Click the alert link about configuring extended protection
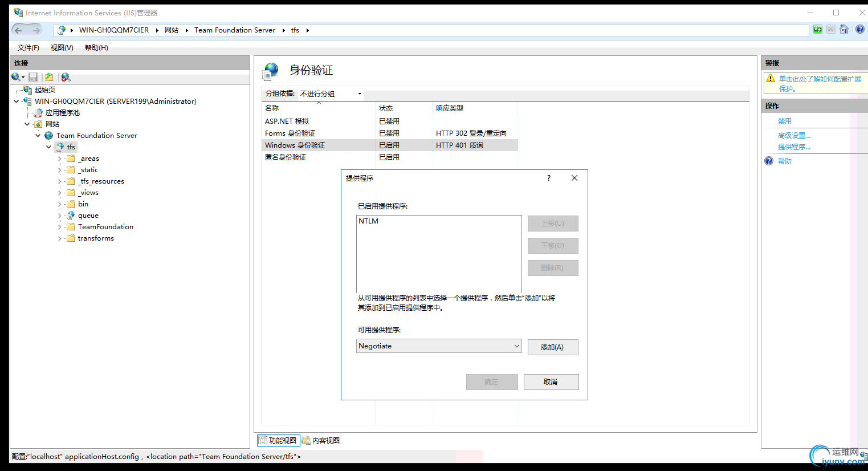 tap(820, 84)
